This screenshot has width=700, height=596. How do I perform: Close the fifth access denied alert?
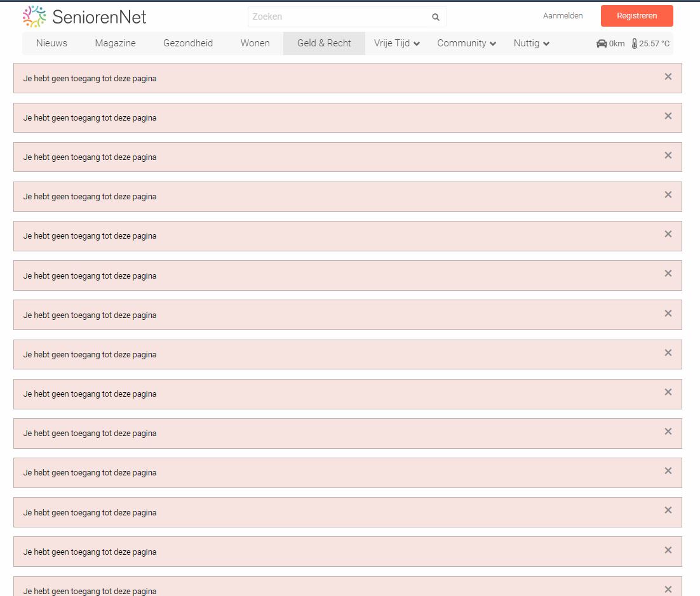668,234
